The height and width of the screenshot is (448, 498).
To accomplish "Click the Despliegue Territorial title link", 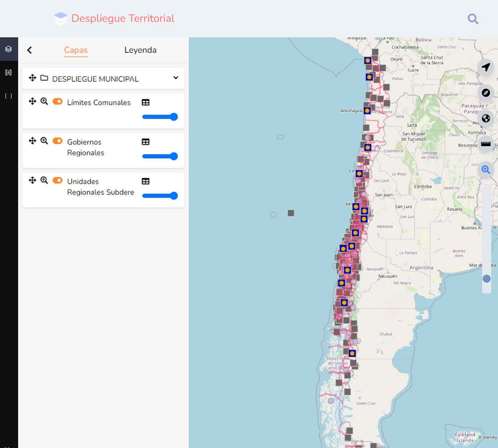I will click(x=123, y=18).
